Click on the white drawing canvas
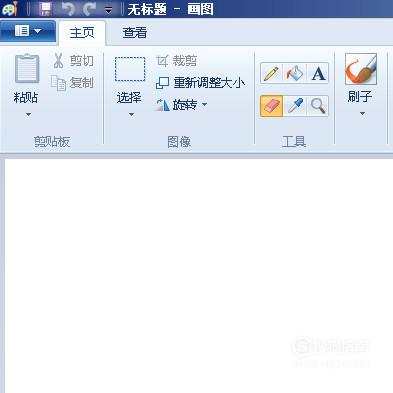This screenshot has width=393, height=393. [199, 276]
